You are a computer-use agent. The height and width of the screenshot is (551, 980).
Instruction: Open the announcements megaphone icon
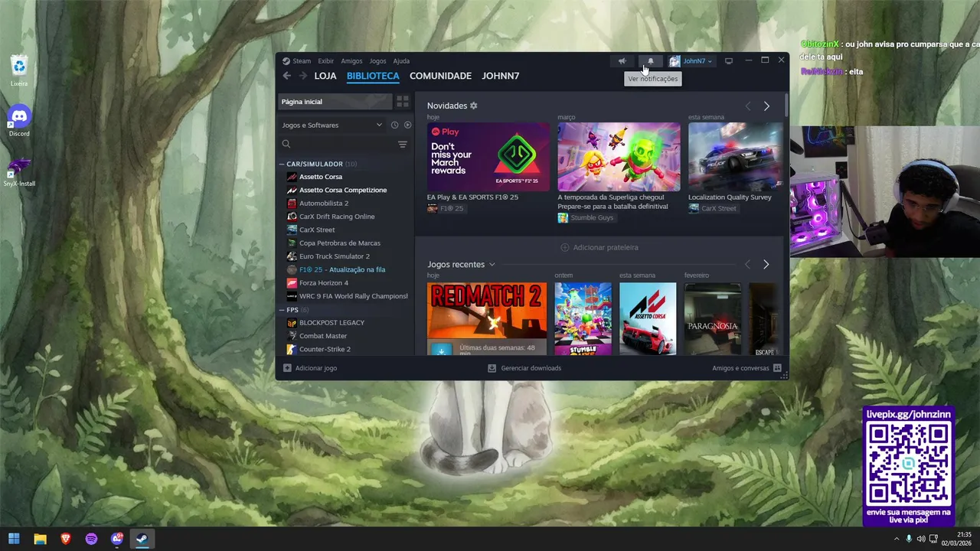pyautogui.click(x=622, y=61)
